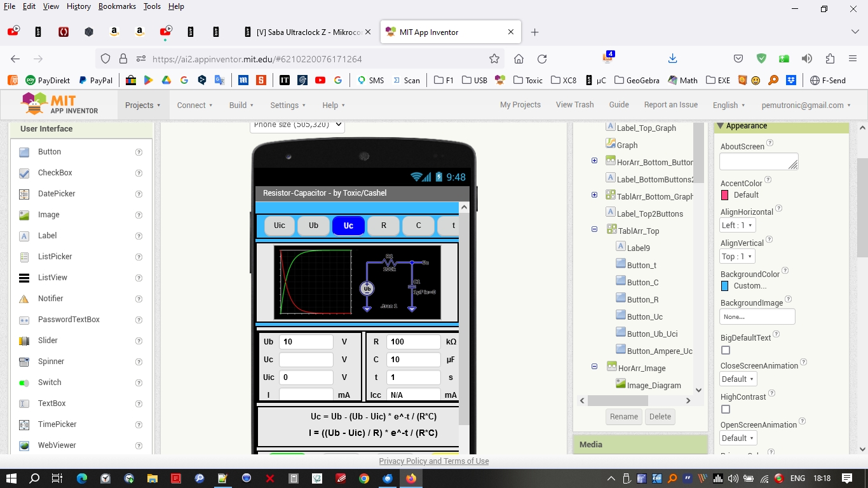Select Button_Ub_Uci in component tree
The image size is (868, 488).
(x=652, y=334)
